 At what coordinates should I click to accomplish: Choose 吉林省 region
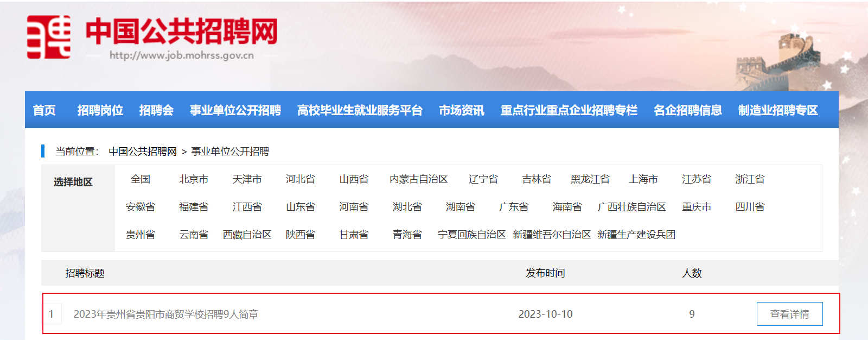(x=537, y=179)
